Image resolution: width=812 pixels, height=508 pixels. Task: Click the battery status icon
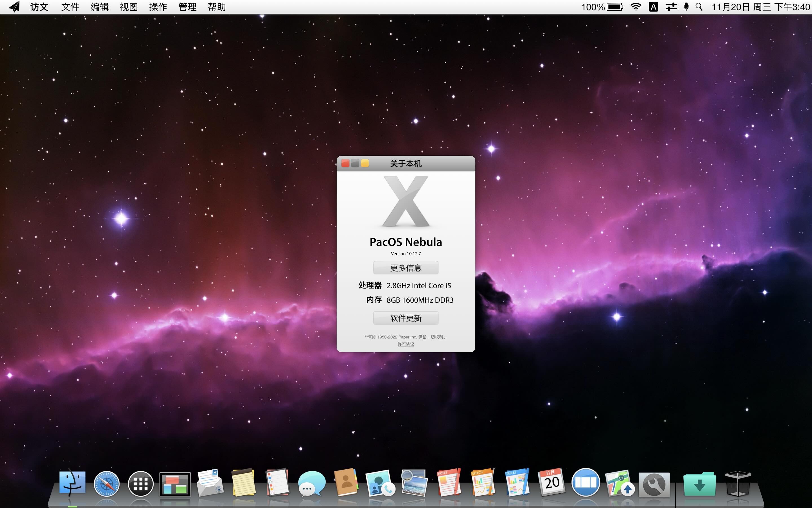615,7
